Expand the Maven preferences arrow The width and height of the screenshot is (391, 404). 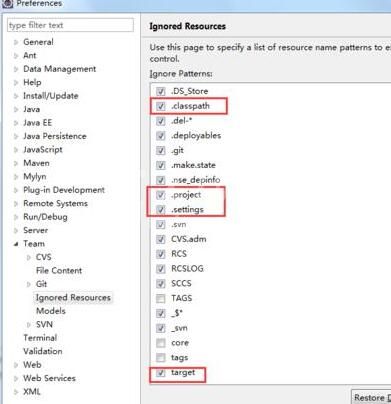click(x=16, y=163)
